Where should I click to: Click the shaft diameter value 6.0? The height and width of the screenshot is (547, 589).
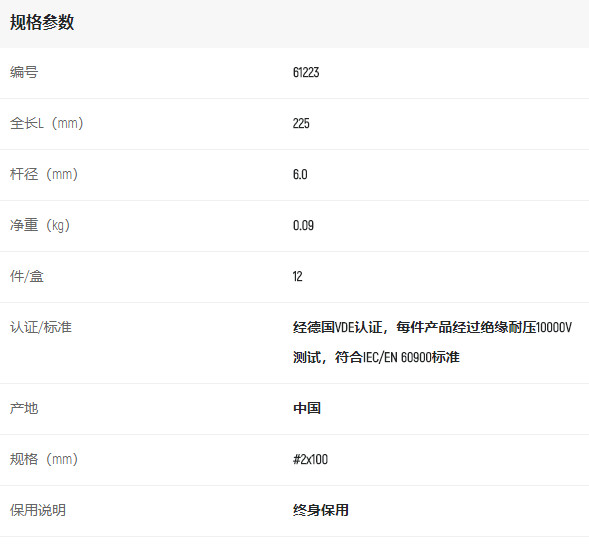point(300,174)
